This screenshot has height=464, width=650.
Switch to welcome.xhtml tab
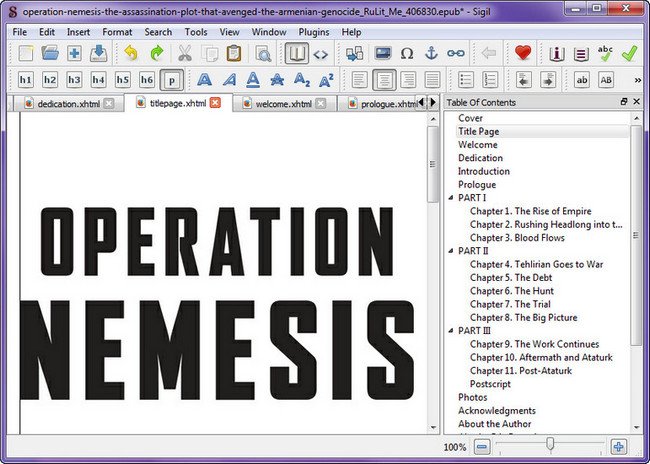pyautogui.click(x=284, y=104)
